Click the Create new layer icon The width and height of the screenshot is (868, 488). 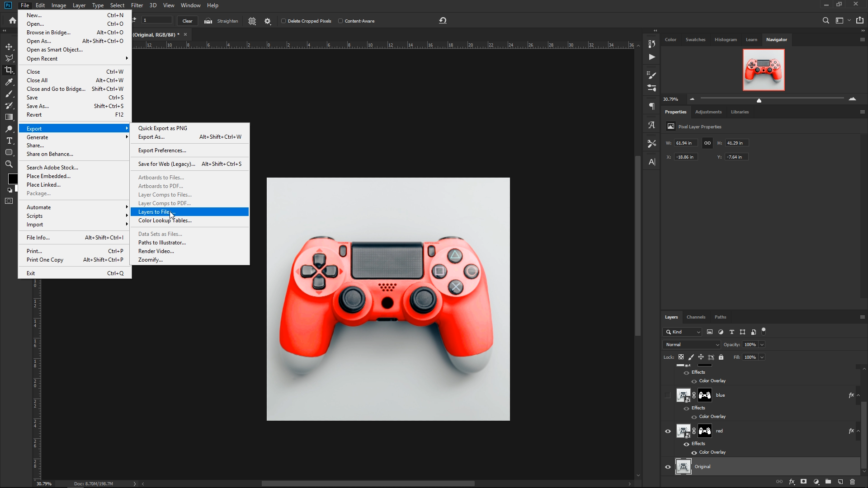840,482
